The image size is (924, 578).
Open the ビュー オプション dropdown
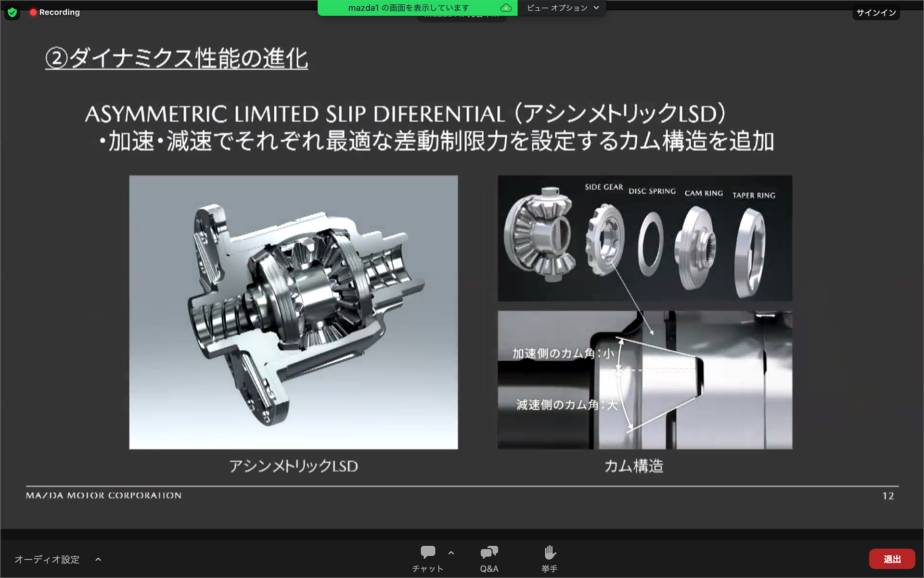click(562, 8)
